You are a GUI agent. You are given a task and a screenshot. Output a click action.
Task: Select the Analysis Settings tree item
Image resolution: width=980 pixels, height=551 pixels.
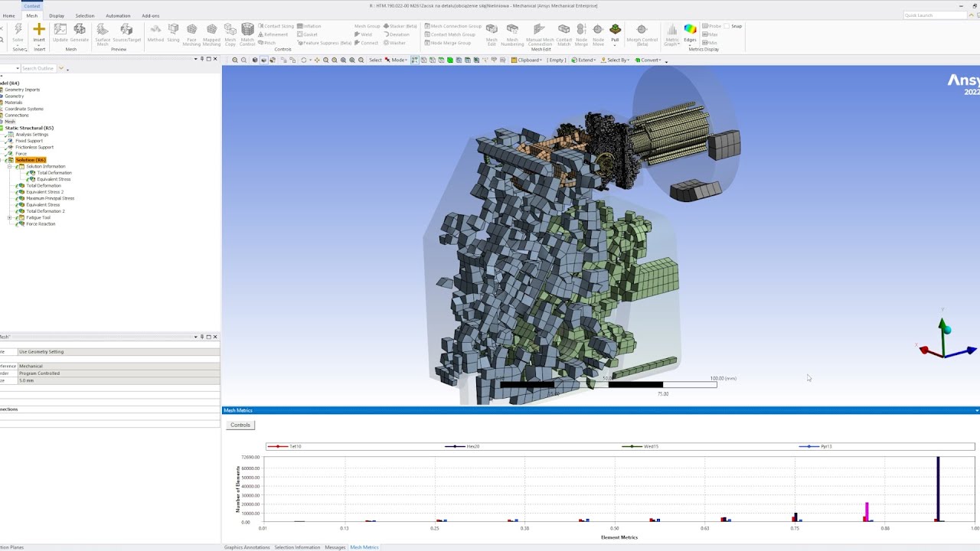pyautogui.click(x=31, y=135)
